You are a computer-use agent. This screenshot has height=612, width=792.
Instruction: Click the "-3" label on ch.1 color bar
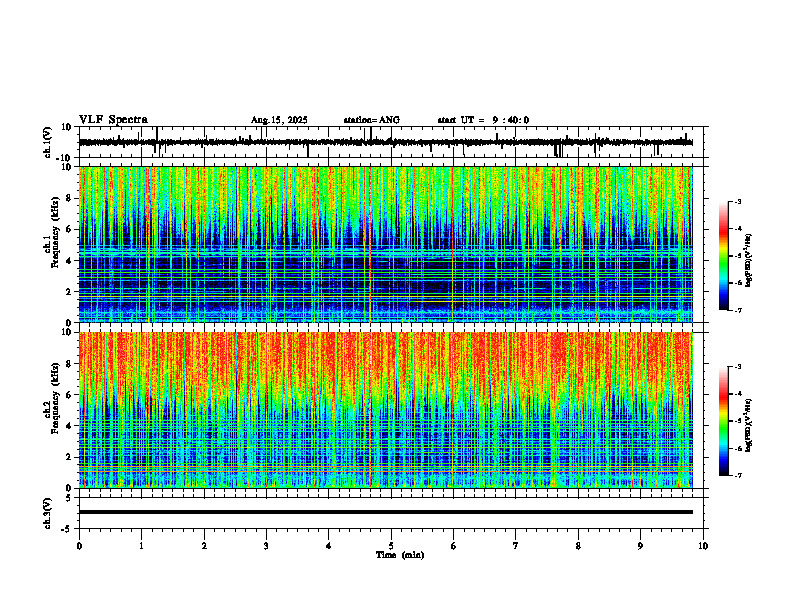pyautogui.click(x=737, y=202)
